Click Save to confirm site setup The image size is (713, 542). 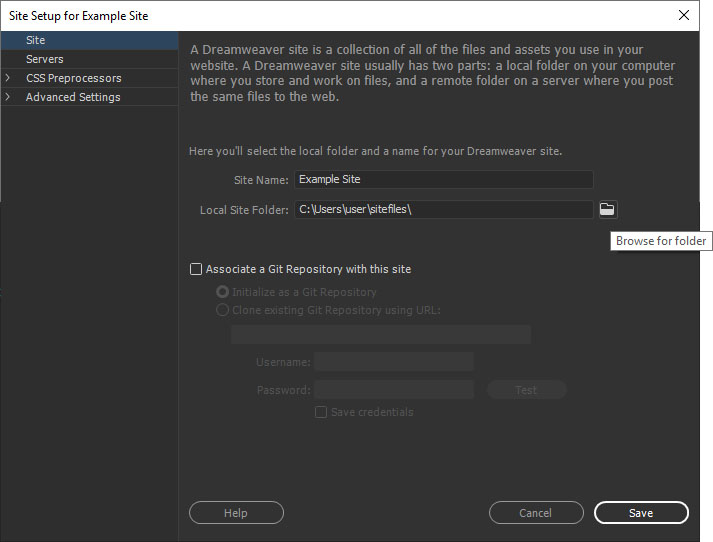(641, 513)
